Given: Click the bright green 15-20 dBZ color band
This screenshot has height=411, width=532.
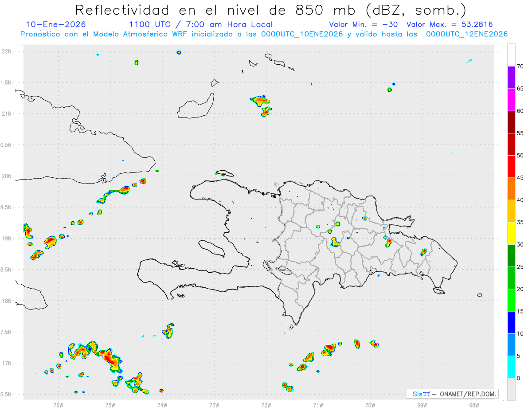Looking at the screenshot, I should point(511,300).
